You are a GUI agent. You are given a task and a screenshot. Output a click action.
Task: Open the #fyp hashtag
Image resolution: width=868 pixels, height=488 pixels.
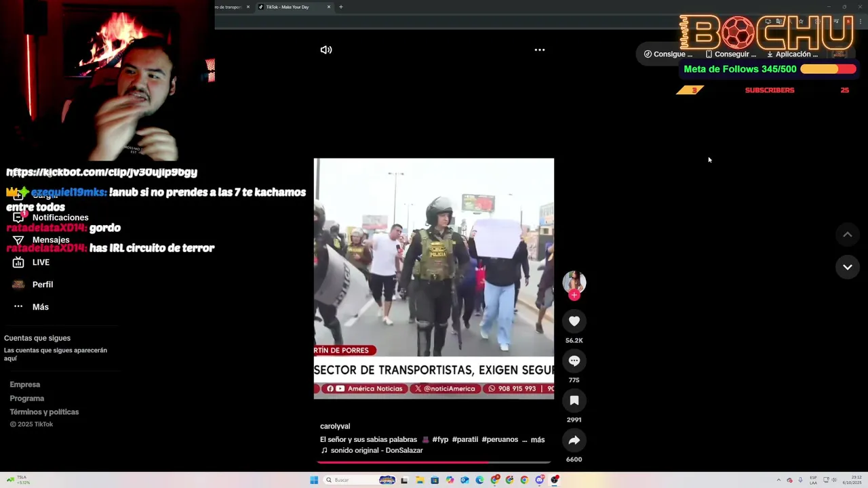point(440,440)
